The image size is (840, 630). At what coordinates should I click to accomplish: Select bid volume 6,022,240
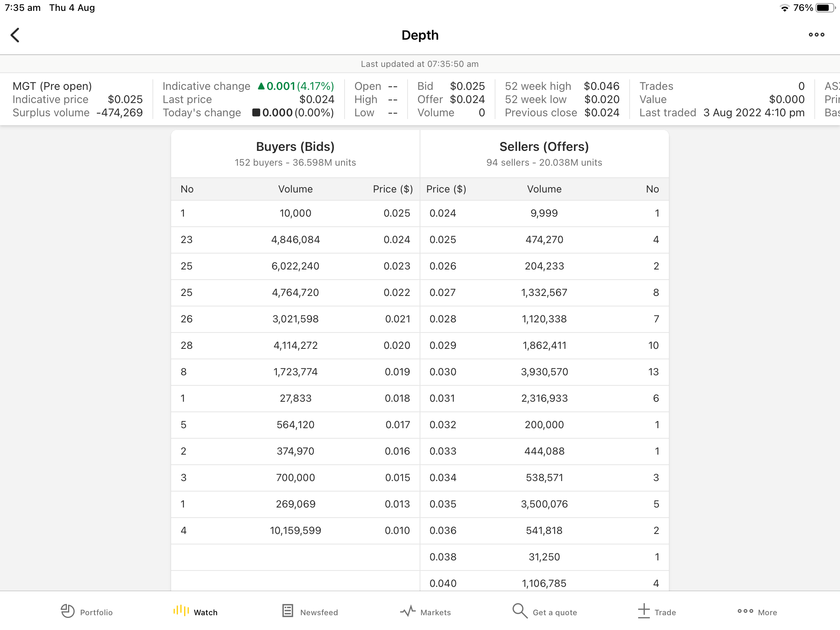[296, 266]
